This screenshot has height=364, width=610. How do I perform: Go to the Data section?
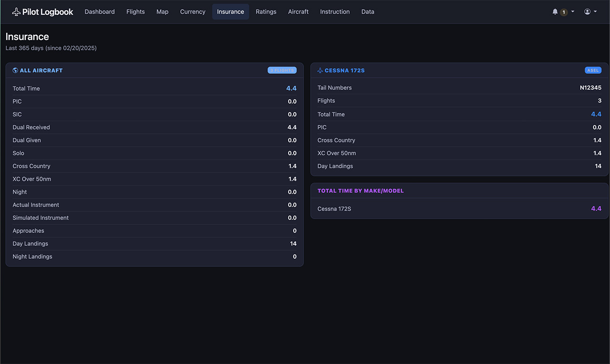[367, 12]
